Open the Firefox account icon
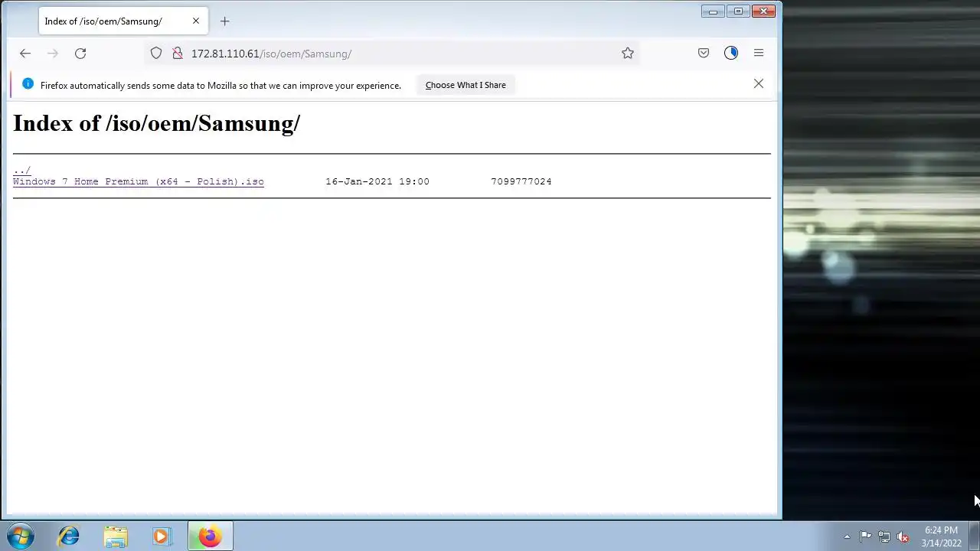 (731, 54)
